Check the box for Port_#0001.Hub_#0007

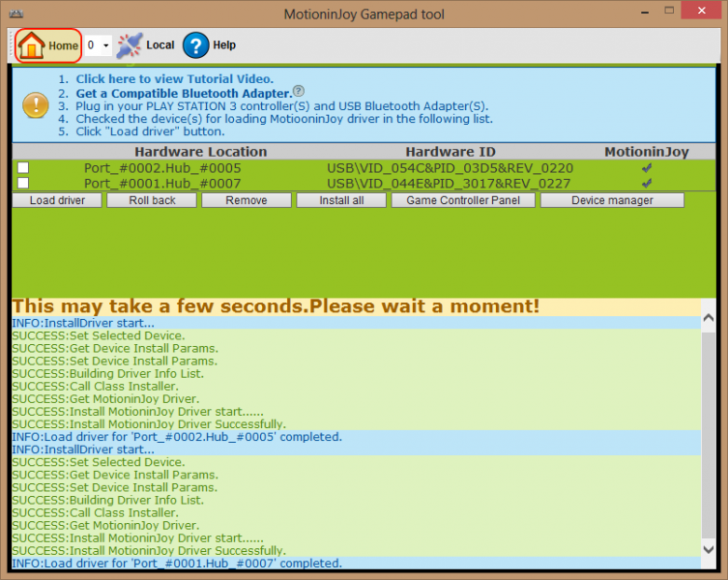pyautogui.click(x=23, y=183)
